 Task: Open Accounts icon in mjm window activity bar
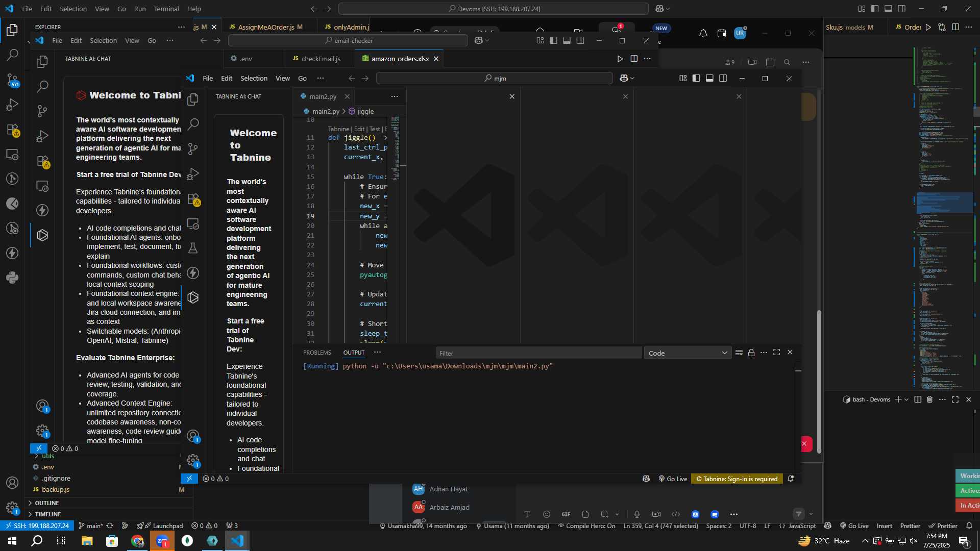193,436
